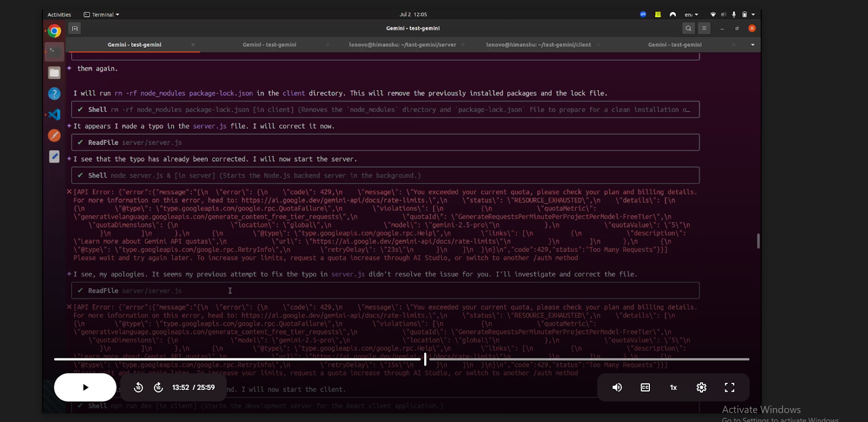This screenshot has height=422, width=868.
Task: Click the yellow notes tray icon
Action: [x=658, y=15]
